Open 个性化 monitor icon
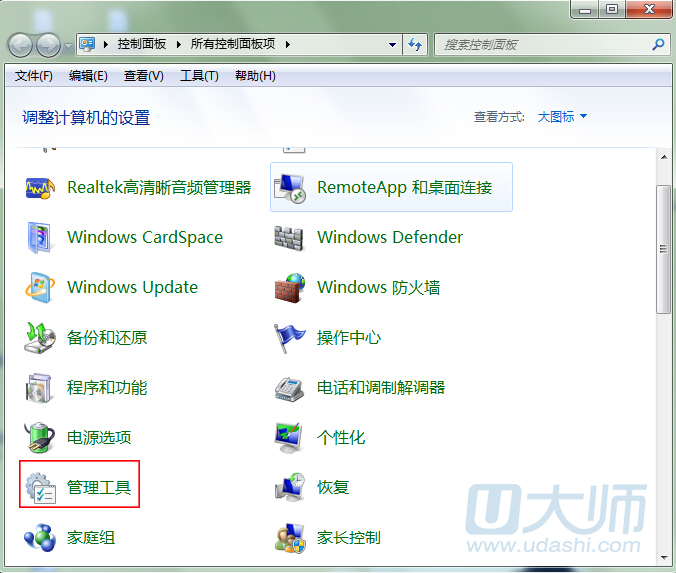This screenshot has height=573, width=676. point(289,438)
